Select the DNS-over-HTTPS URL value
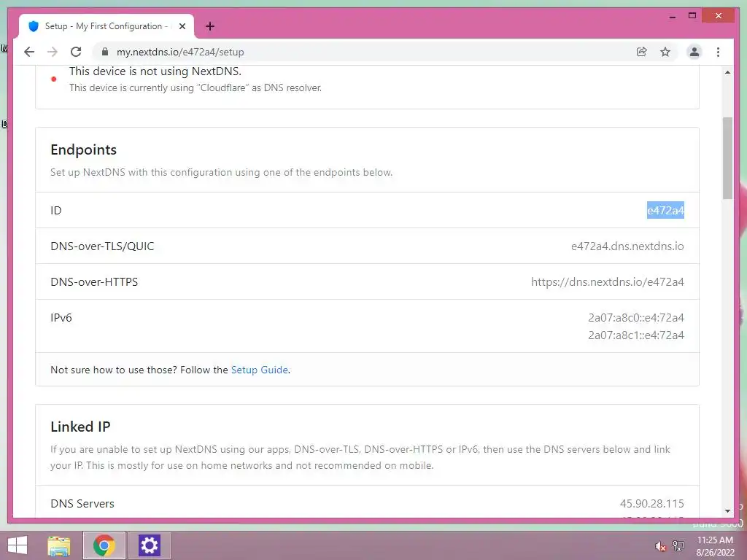Image resolution: width=747 pixels, height=560 pixels. [608, 282]
